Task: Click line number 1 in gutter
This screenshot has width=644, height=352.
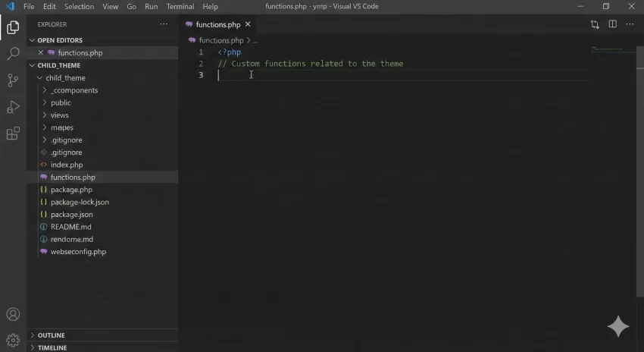Action: click(x=201, y=52)
